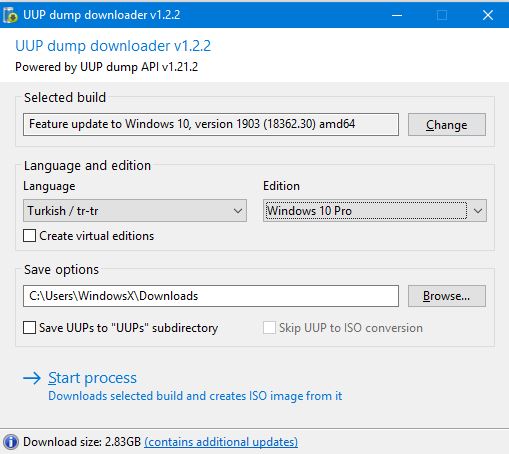
Task: Click the "Selected build" group label
Action: (x=65, y=98)
